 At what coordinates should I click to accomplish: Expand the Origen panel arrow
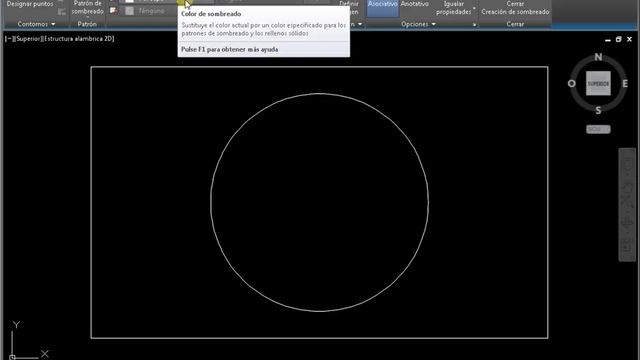click(x=360, y=24)
